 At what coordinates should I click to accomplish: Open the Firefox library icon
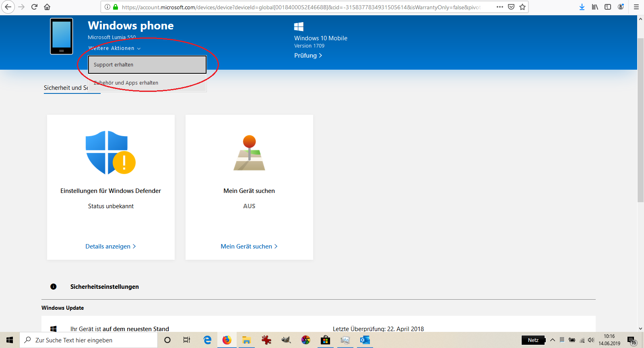click(595, 7)
